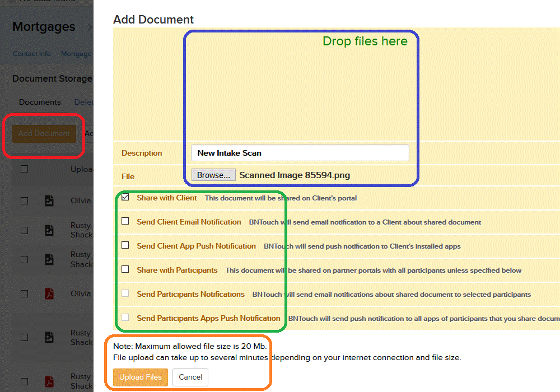
Task: Switch to the Deleted documents sub-tab
Action: click(x=83, y=102)
